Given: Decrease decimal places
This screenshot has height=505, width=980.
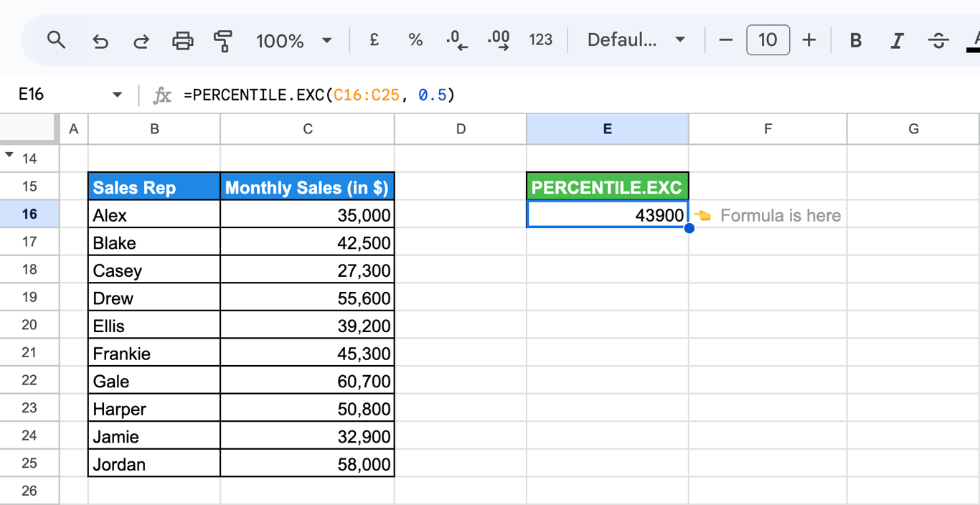Looking at the screenshot, I should pyautogui.click(x=456, y=40).
